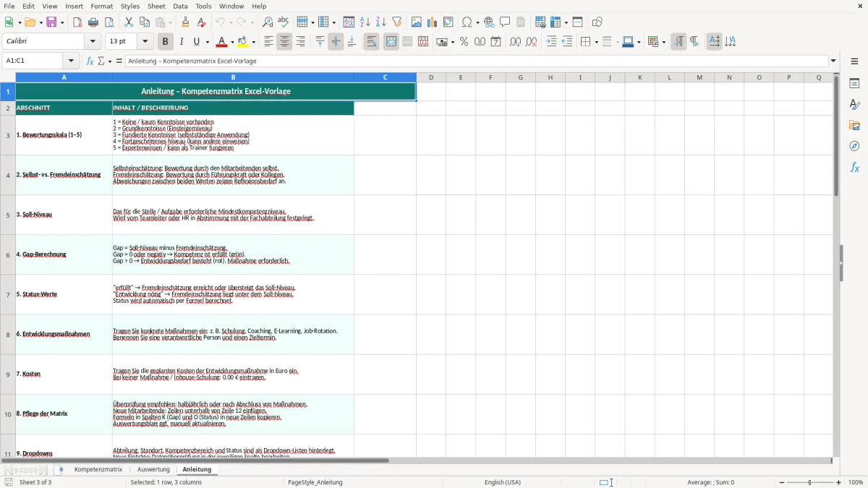868x488 pixels.
Task: Run the spelling check
Action: [x=284, y=22]
